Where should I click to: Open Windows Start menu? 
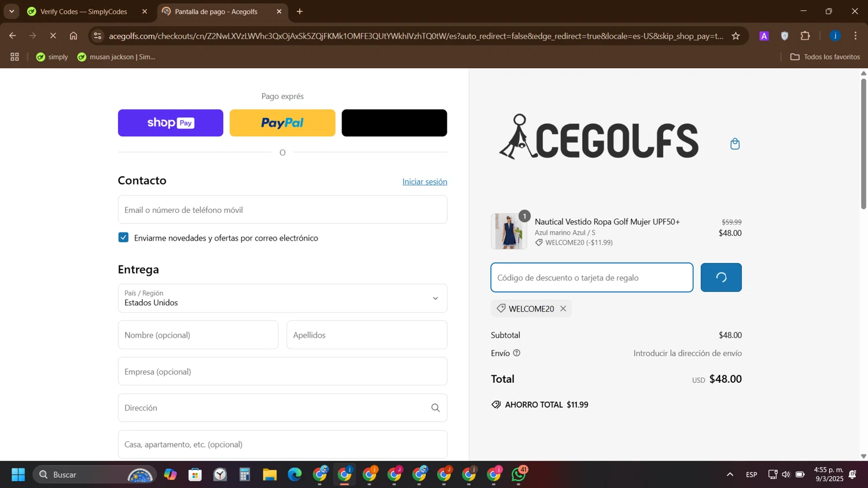coord(18,475)
